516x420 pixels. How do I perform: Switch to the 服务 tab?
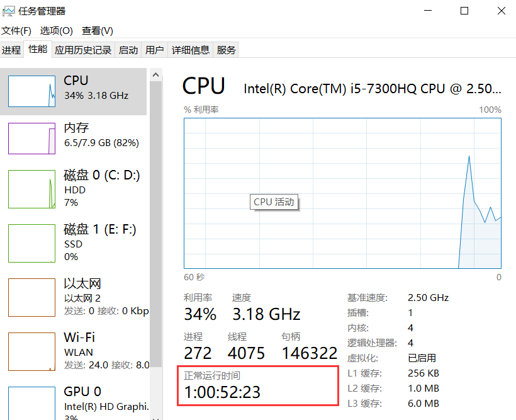click(x=227, y=50)
